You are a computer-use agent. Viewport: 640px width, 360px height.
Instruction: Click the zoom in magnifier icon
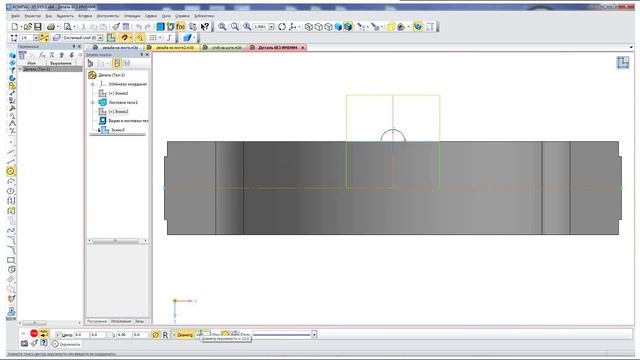point(222,27)
